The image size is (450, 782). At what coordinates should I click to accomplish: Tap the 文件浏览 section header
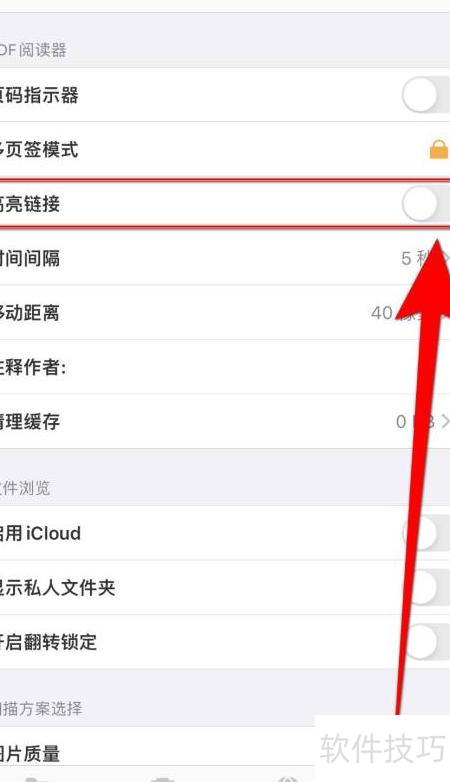[25, 487]
